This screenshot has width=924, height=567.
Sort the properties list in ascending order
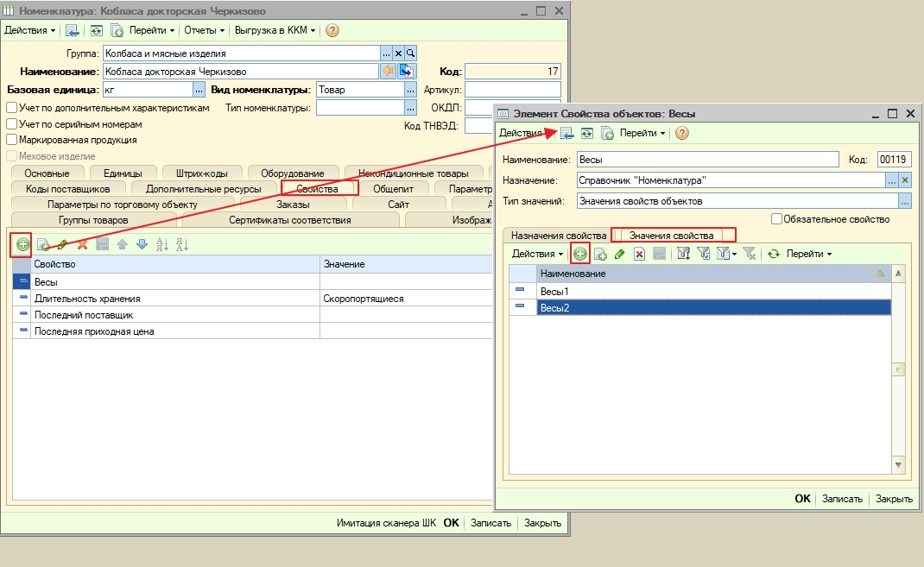click(x=162, y=245)
